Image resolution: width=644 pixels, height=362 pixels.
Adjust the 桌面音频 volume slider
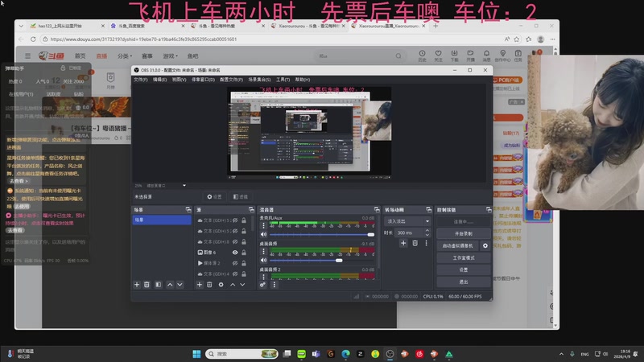pyautogui.click(x=321, y=260)
